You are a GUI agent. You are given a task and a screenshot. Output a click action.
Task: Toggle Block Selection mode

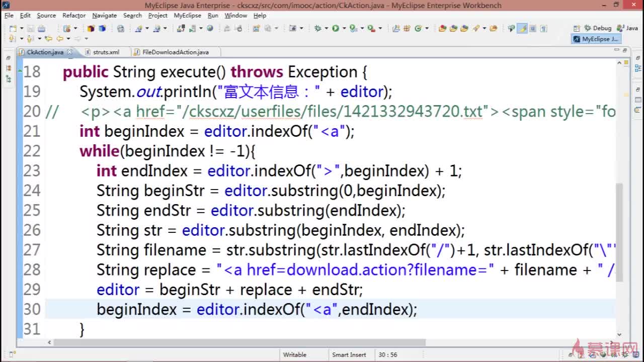pyautogui.click(x=533, y=28)
